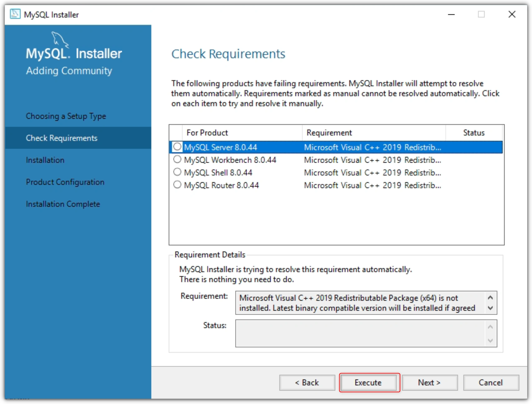Select MySQL Server 8.0.44 radio button
This screenshot has width=532, height=404.
[x=177, y=146]
